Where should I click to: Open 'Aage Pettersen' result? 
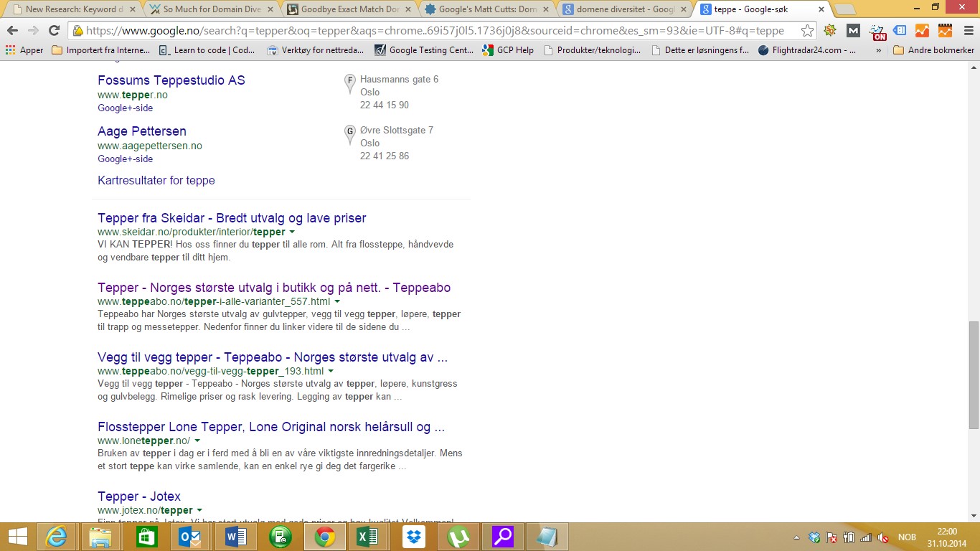coord(142,131)
